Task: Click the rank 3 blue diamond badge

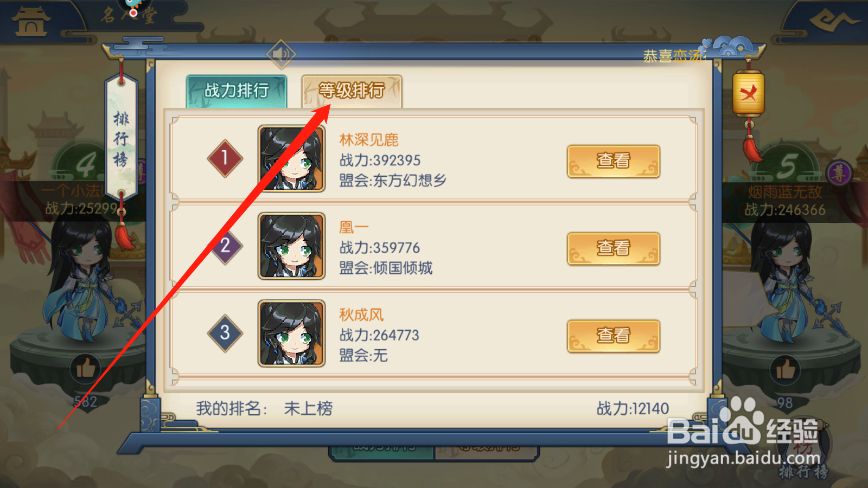Action: (x=225, y=333)
